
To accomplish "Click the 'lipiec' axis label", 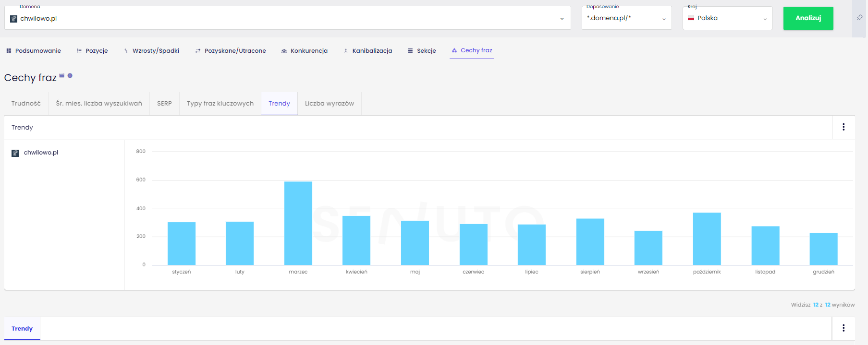I will [532, 272].
